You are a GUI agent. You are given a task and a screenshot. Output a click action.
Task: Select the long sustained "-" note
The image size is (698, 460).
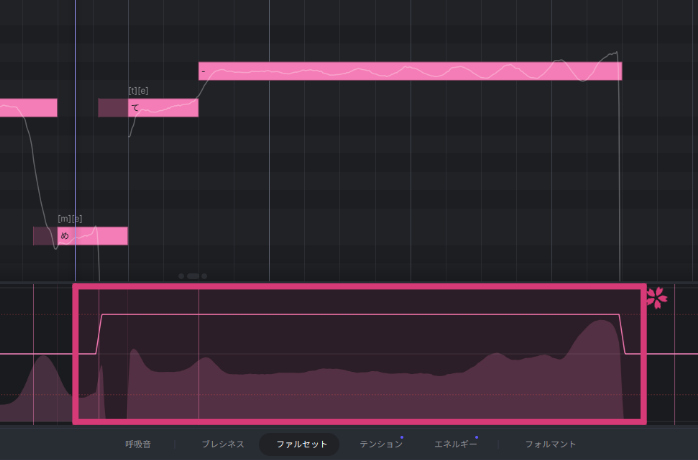[x=410, y=71]
